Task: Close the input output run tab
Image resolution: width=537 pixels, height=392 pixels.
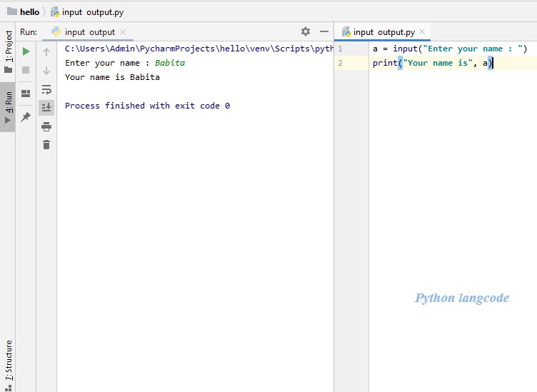Action: (123, 32)
